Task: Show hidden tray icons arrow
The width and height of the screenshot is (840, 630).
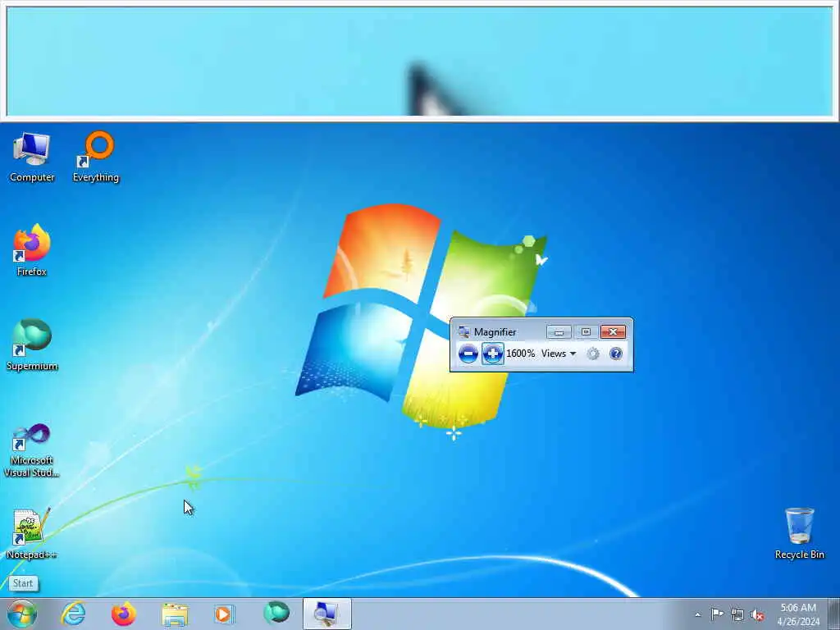Action: click(x=697, y=614)
